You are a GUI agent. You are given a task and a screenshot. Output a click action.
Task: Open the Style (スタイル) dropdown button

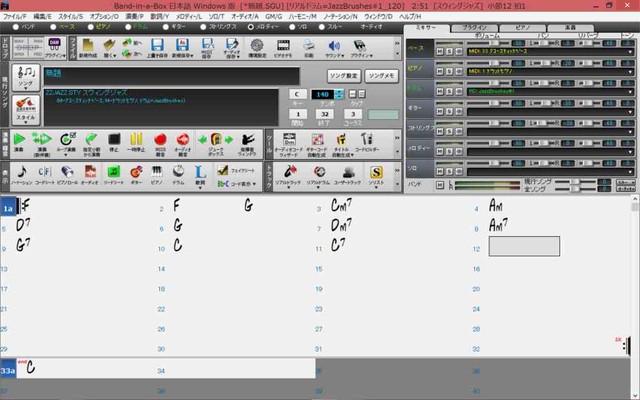coord(26,111)
